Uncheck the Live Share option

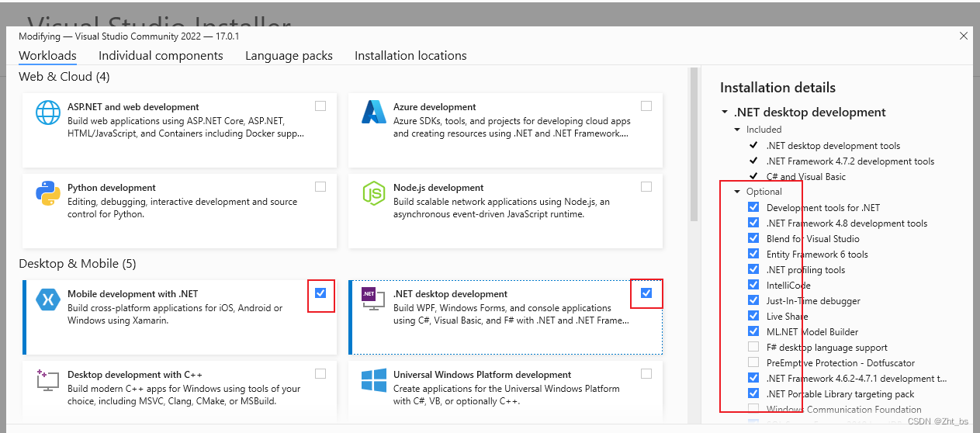(x=753, y=316)
